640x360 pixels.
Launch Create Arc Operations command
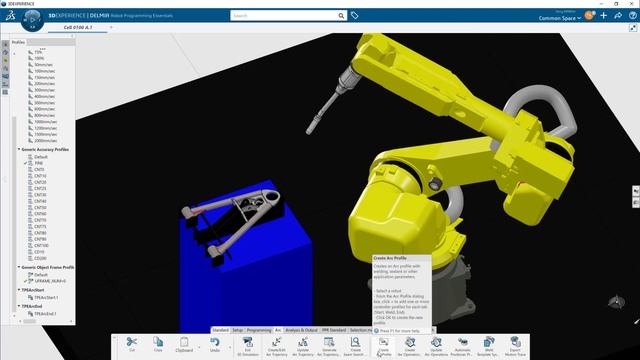410,346
